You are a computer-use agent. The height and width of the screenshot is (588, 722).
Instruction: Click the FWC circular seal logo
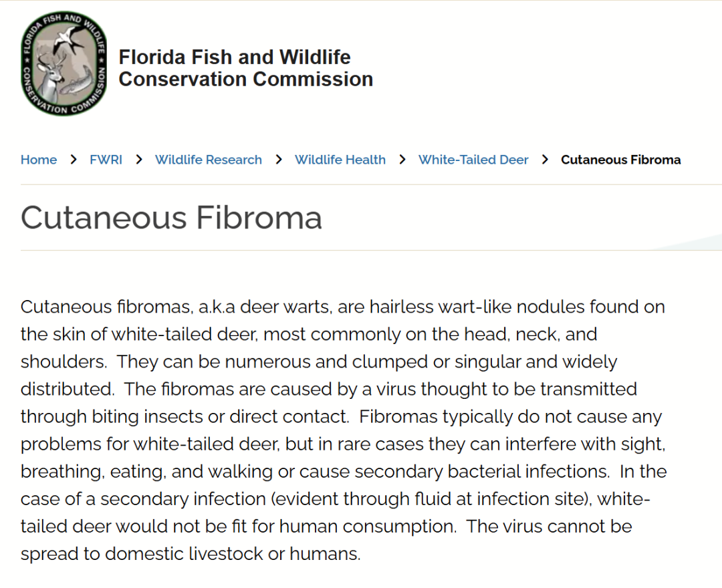(x=64, y=63)
